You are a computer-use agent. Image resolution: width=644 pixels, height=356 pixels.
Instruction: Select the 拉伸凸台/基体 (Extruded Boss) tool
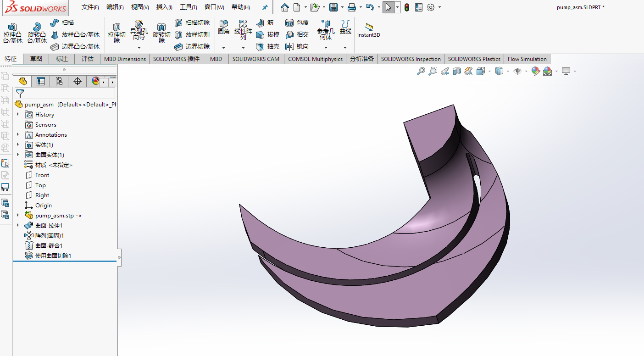click(12, 33)
